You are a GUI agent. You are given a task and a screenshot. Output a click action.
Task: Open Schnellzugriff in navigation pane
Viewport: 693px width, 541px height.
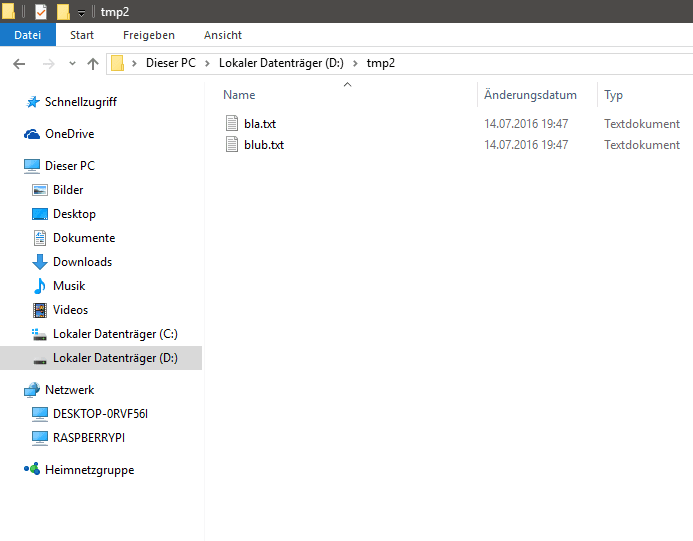tap(81, 102)
